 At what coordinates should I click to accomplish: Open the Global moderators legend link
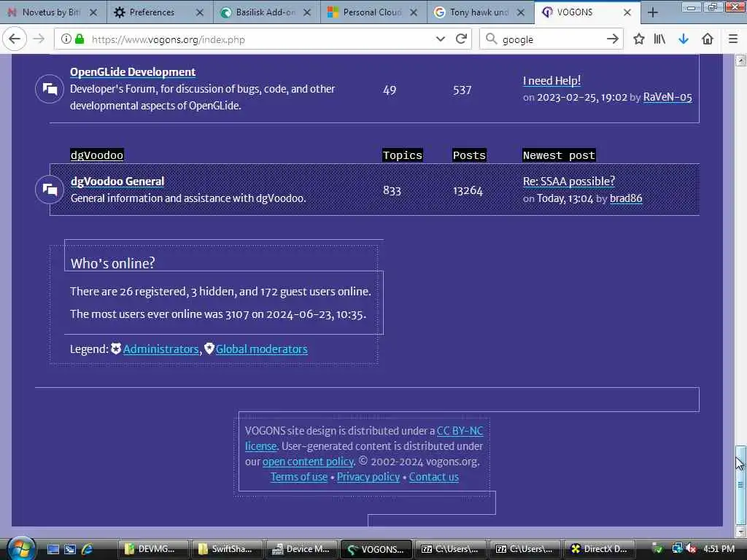(262, 349)
